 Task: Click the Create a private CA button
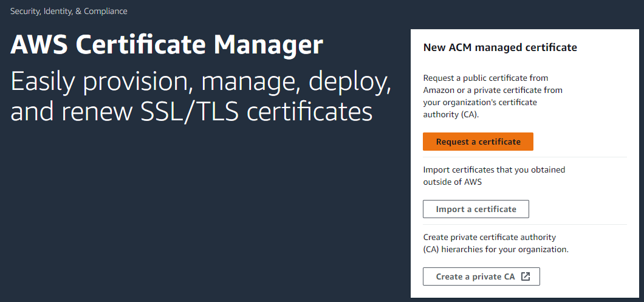[x=481, y=276]
